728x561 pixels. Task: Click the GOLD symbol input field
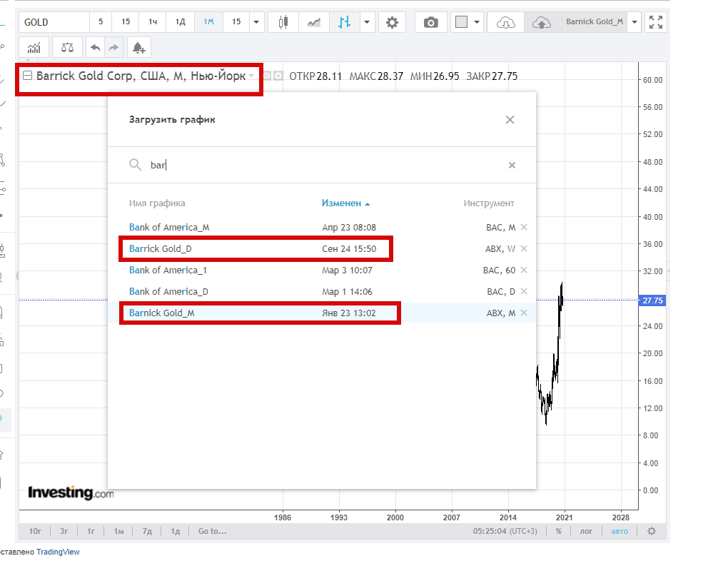click(54, 22)
